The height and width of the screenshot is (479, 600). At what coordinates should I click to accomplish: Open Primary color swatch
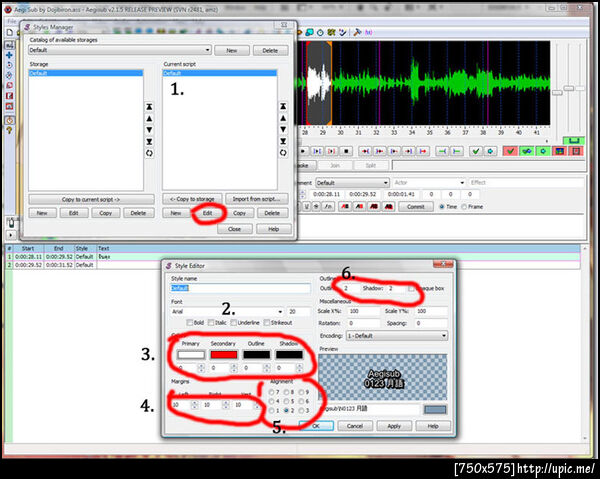(191, 355)
